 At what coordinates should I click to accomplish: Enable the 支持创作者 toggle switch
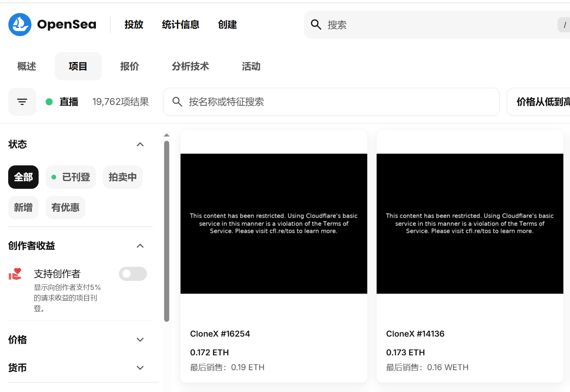[x=133, y=274]
